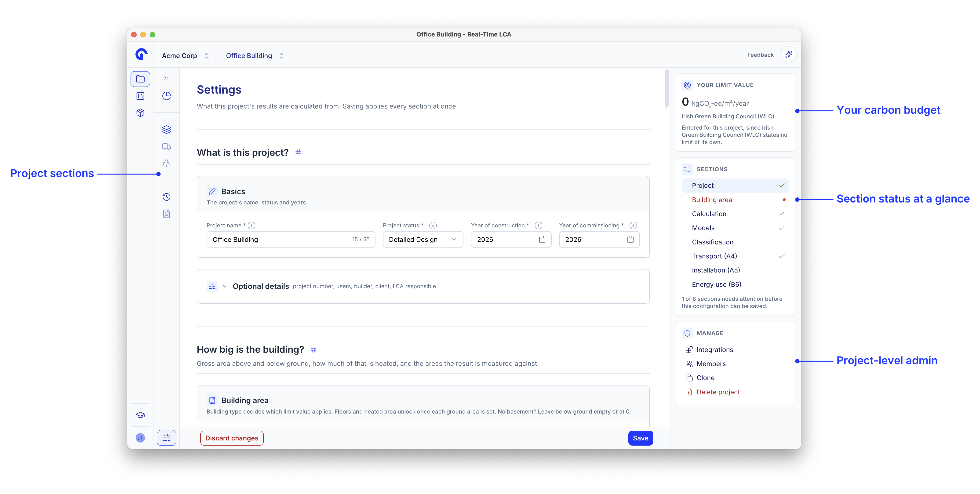
Task: Jump to the Classification section
Action: coord(735,242)
